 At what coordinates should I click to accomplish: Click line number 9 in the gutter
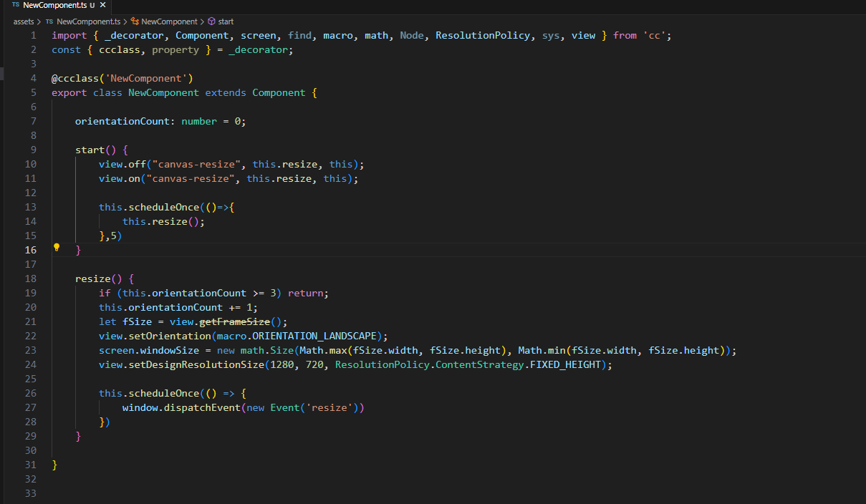(x=33, y=150)
